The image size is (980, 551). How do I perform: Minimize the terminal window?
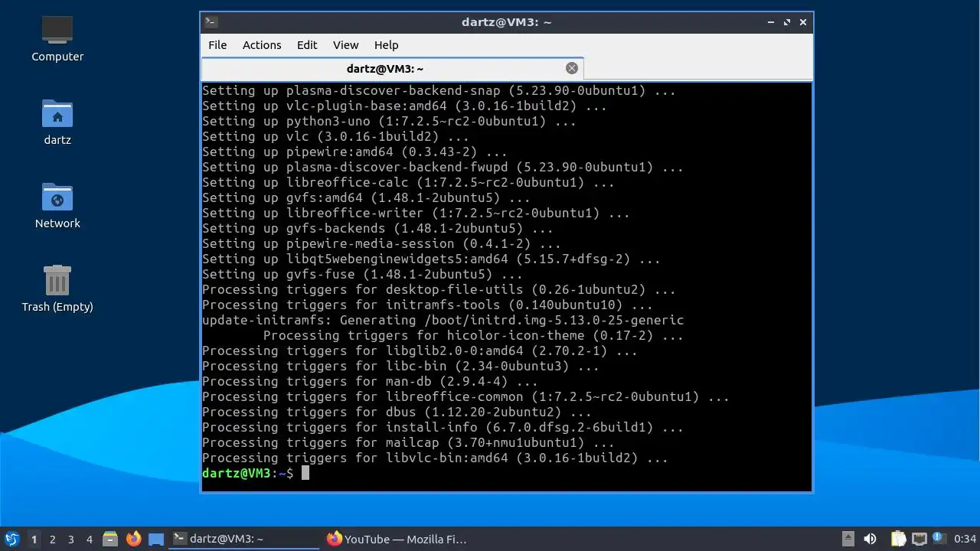pos(771,22)
